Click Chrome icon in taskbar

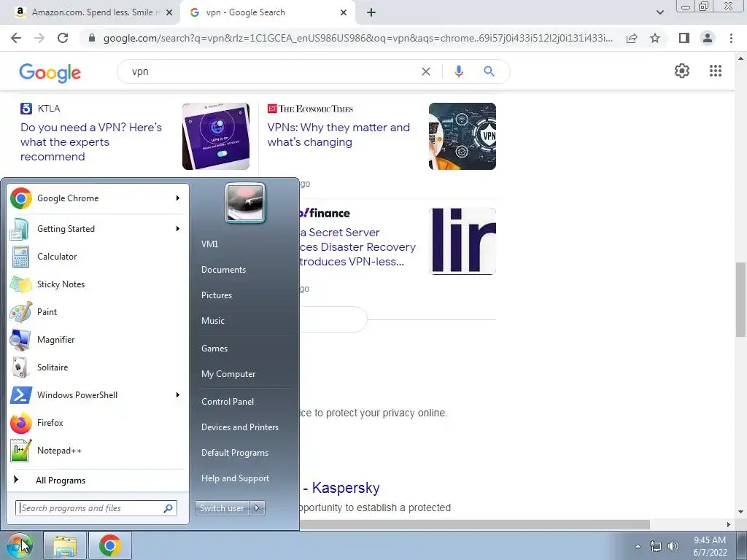click(x=110, y=545)
